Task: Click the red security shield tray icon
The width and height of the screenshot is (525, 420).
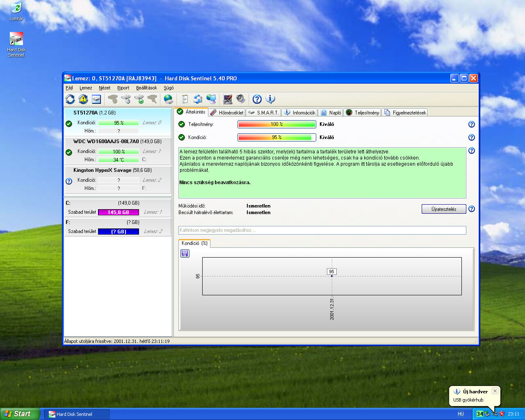Action: point(502,414)
